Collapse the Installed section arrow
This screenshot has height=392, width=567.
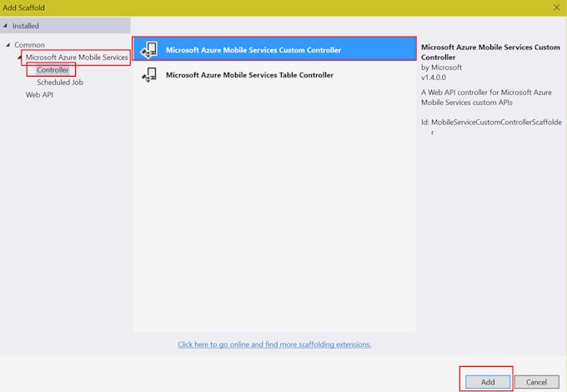[x=5, y=26]
